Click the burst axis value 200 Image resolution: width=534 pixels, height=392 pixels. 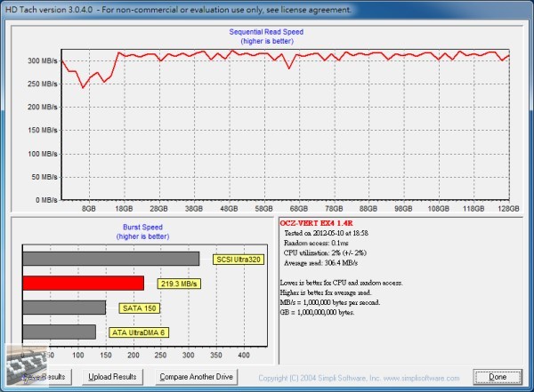point(133,356)
